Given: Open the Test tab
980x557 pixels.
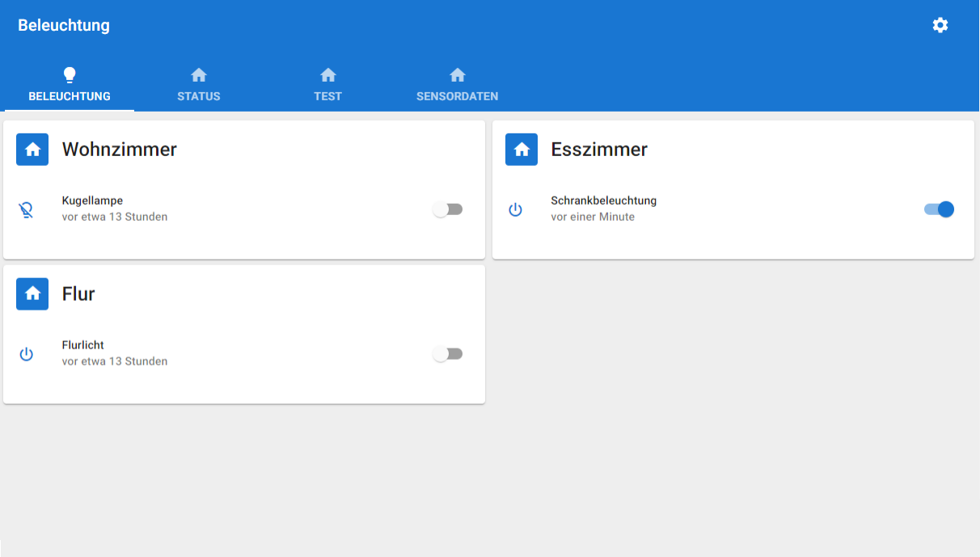Looking at the screenshot, I should (x=328, y=85).
